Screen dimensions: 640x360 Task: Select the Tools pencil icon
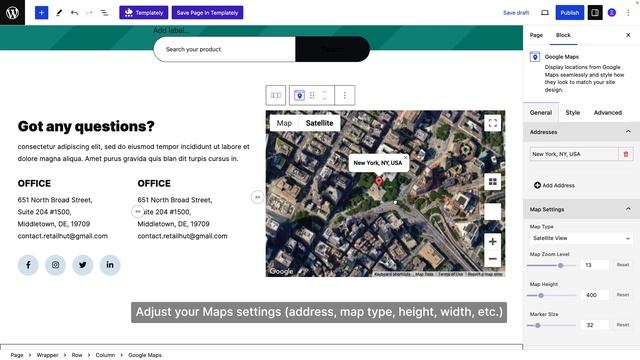pos(59,13)
